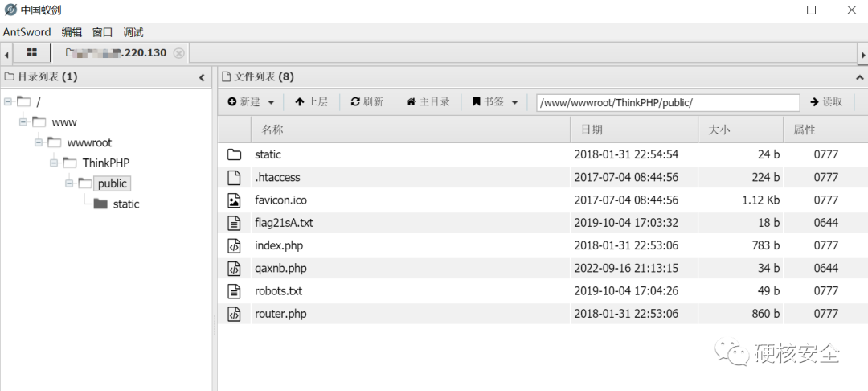The image size is (868, 391).
Task: Open the 书签 dropdown arrow
Action: [515, 102]
